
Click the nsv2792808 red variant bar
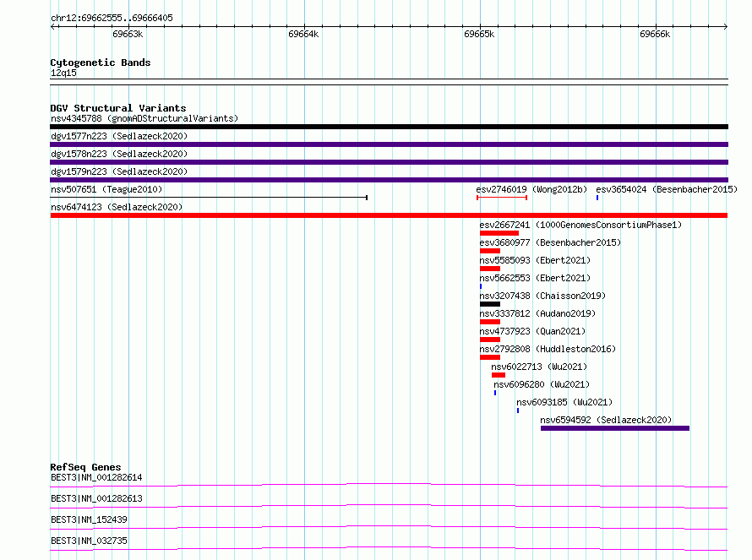click(x=490, y=357)
